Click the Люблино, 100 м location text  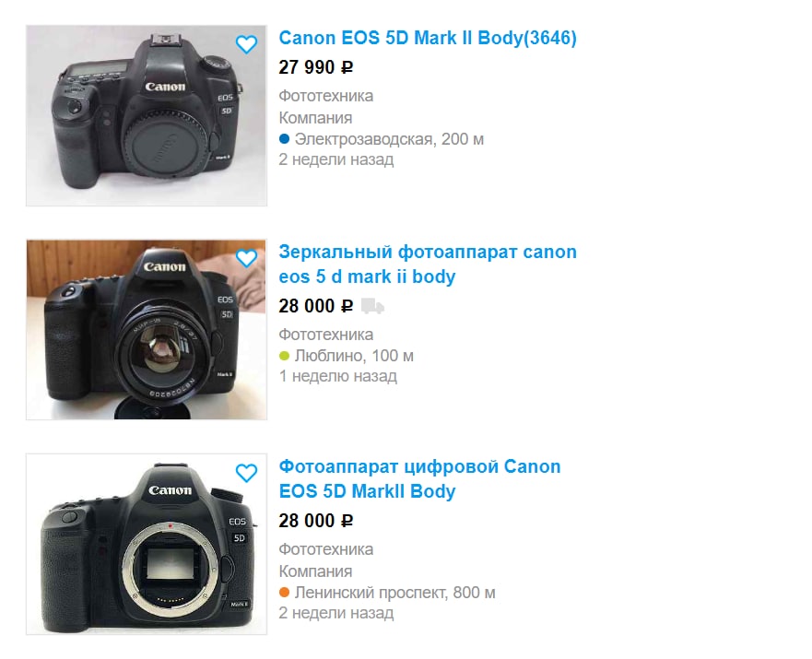click(354, 356)
